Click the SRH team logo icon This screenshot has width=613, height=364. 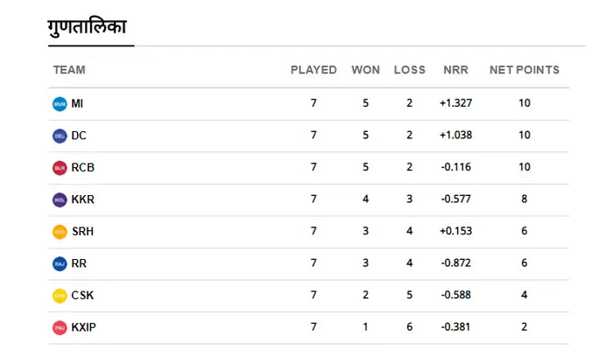click(x=60, y=232)
